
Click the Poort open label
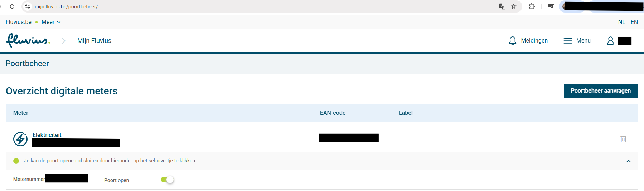point(116,180)
